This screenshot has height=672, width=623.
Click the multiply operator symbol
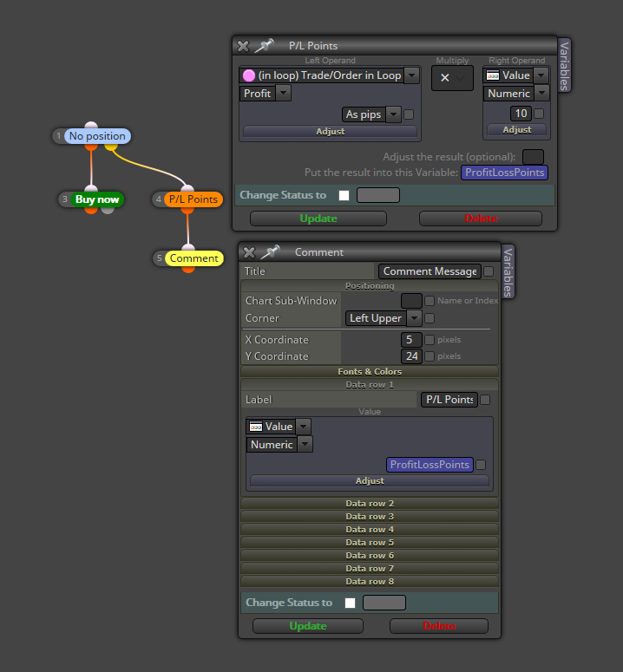tap(445, 77)
